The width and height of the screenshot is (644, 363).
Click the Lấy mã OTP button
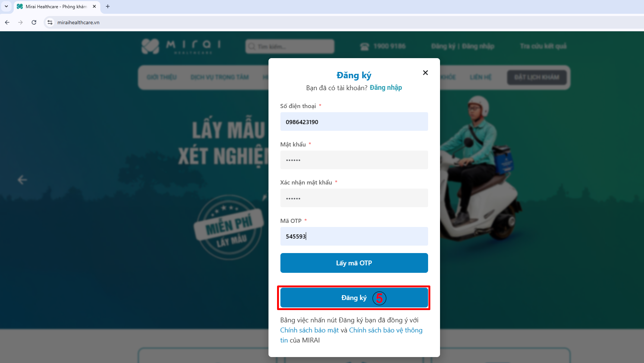[x=354, y=263]
